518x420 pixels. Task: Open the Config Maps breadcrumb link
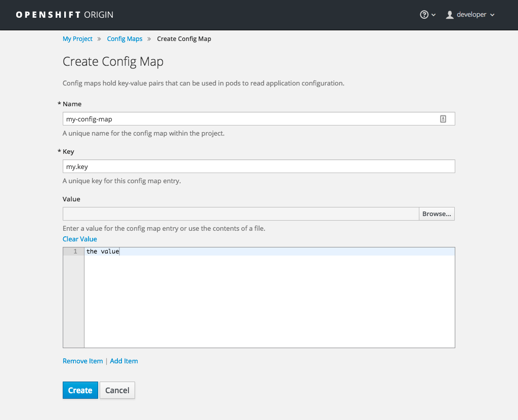click(124, 38)
